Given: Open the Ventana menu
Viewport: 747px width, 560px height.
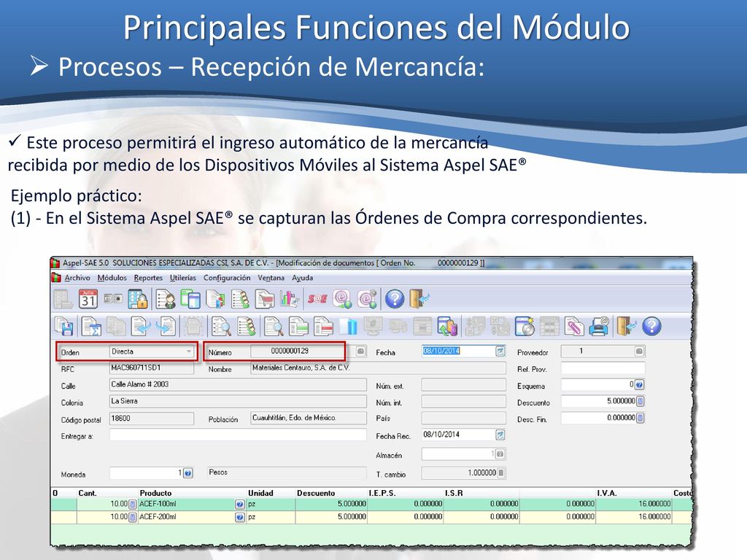Looking at the screenshot, I should pos(271,278).
